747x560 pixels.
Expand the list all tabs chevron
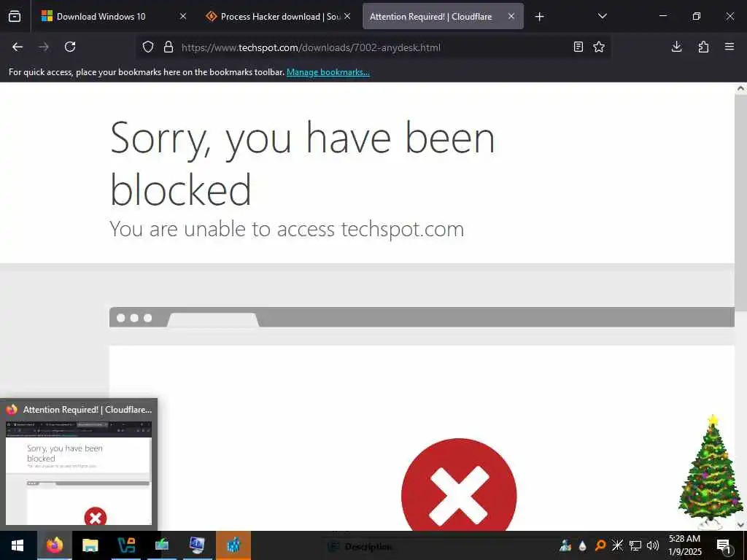[602, 16]
